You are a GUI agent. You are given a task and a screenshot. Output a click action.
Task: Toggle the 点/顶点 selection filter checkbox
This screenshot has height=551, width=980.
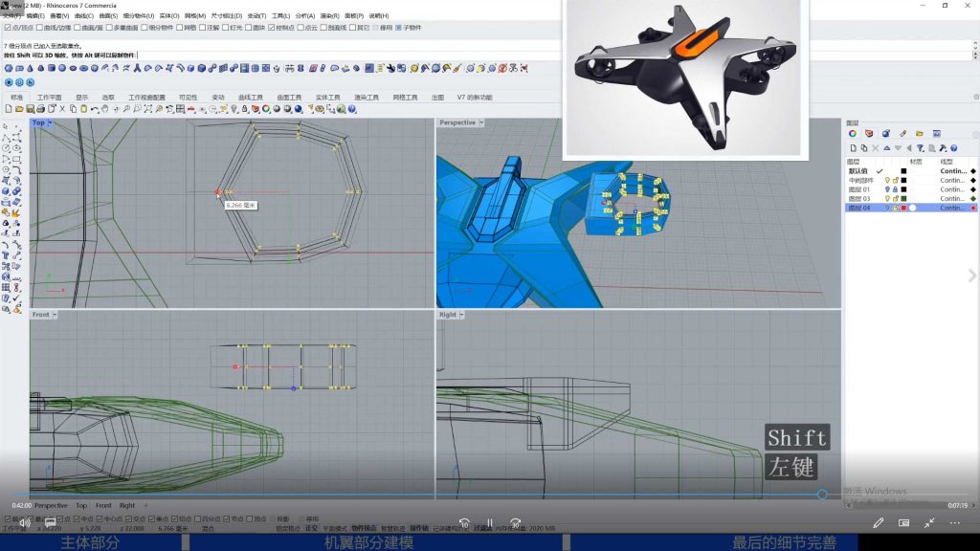(8, 28)
